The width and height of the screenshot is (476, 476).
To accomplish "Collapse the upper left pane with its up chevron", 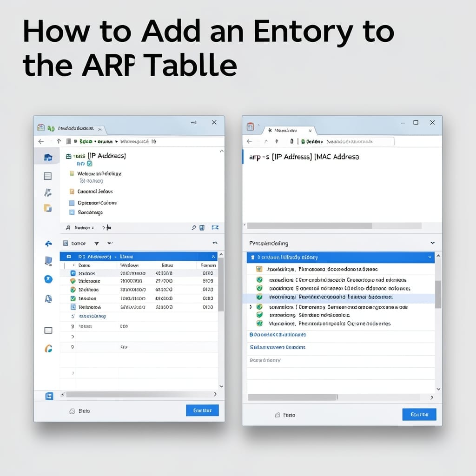I will pos(222,151).
